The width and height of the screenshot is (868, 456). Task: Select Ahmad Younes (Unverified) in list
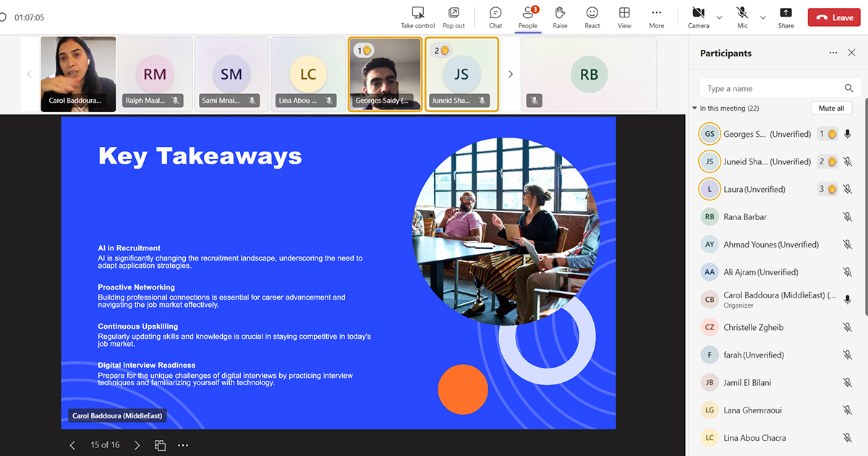(777, 245)
